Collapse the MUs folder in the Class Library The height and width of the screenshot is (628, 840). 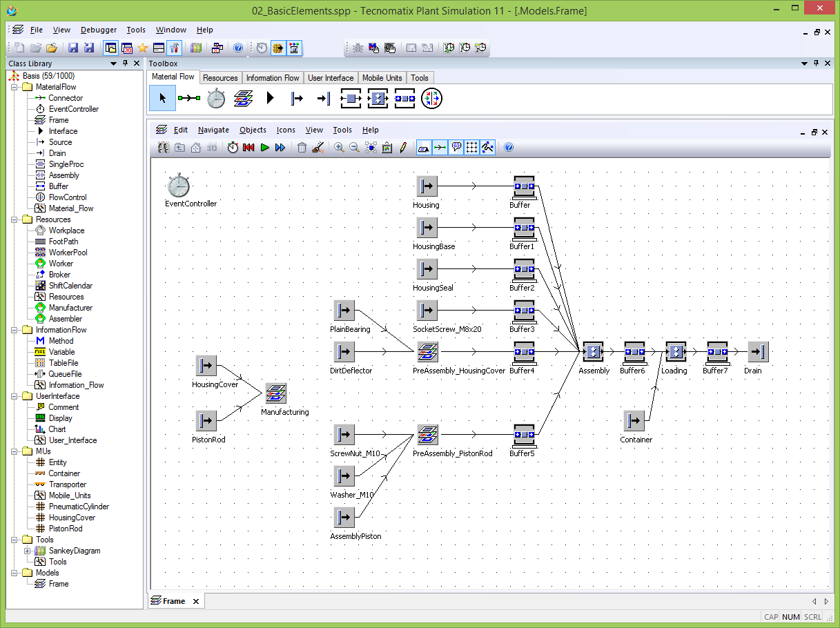tap(14, 451)
